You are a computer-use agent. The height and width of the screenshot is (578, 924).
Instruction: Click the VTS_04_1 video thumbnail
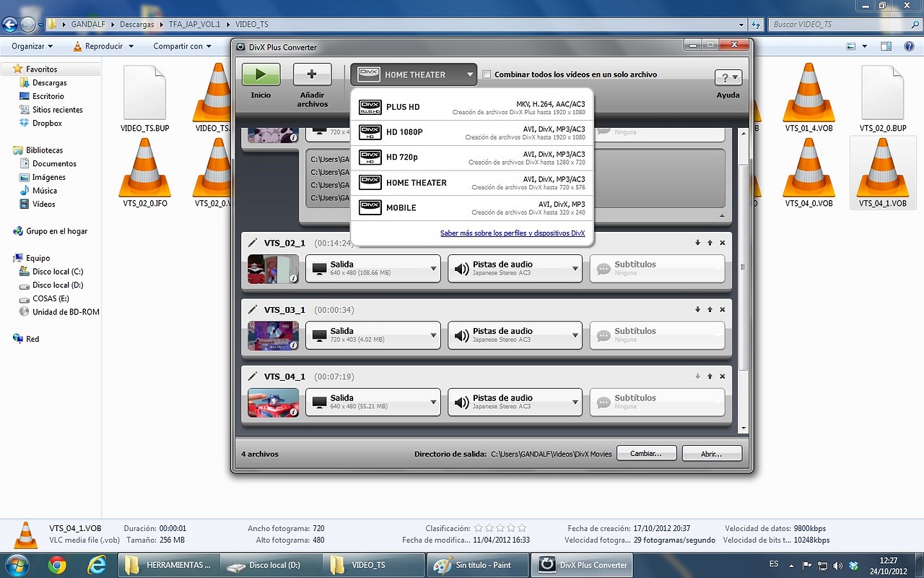273,402
